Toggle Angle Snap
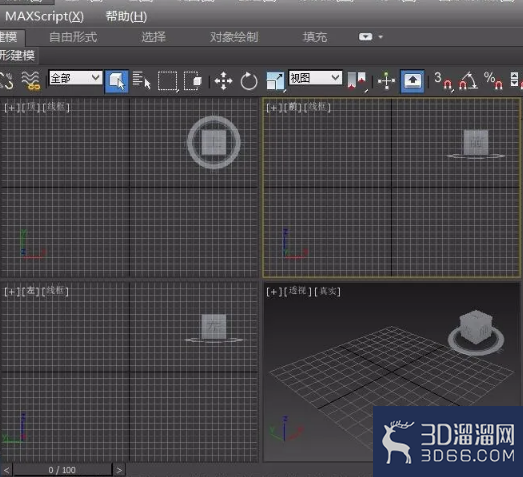This screenshot has width=523, height=477. [469, 81]
